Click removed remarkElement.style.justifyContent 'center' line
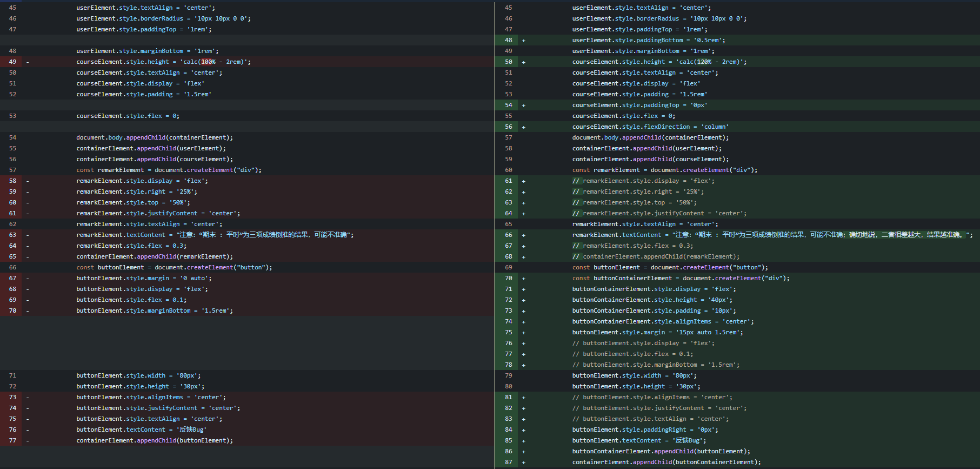The height and width of the screenshot is (469, 980). click(x=158, y=213)
